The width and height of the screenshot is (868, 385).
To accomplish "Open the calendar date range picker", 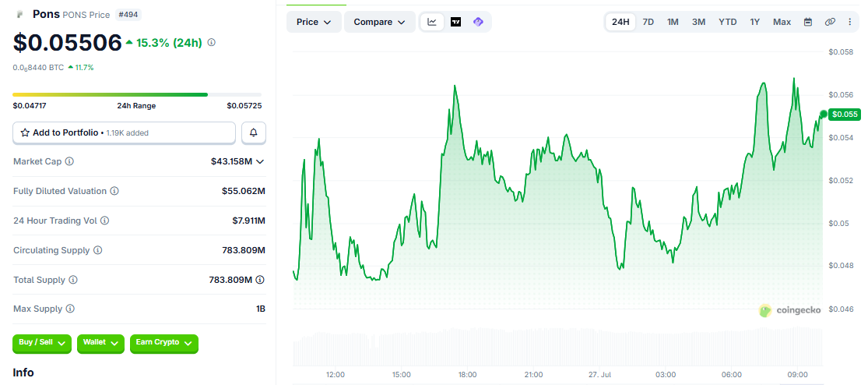I will 807,22.
